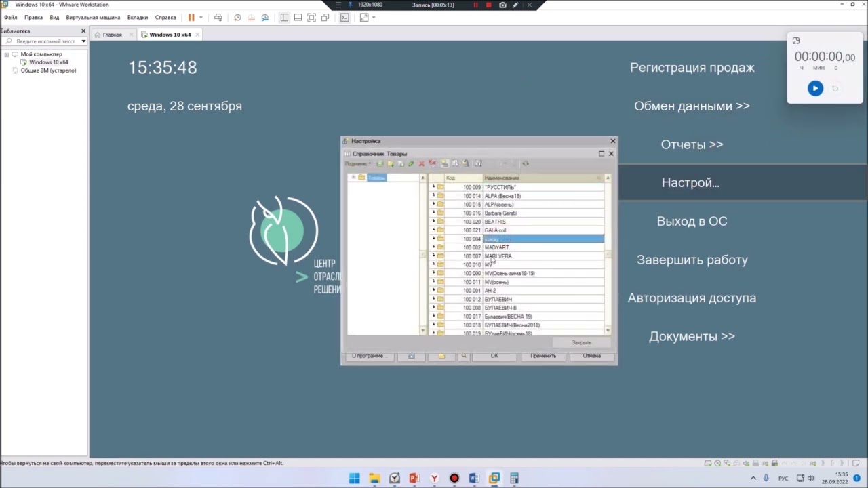Viewport: 868px width, 488px height.
Task: Toggle hierarchical view icon in Товары toolbar
Action: pos(445,163)
